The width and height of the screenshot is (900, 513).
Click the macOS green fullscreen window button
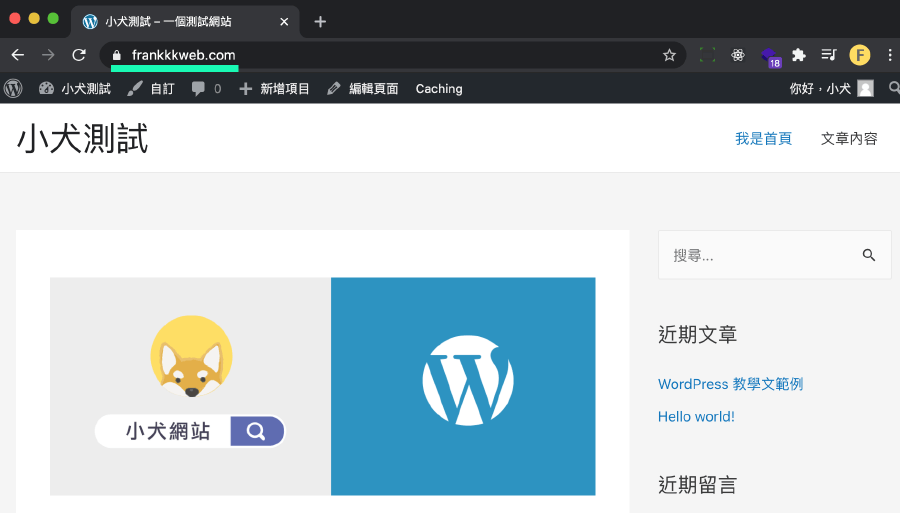click(53, 18)
